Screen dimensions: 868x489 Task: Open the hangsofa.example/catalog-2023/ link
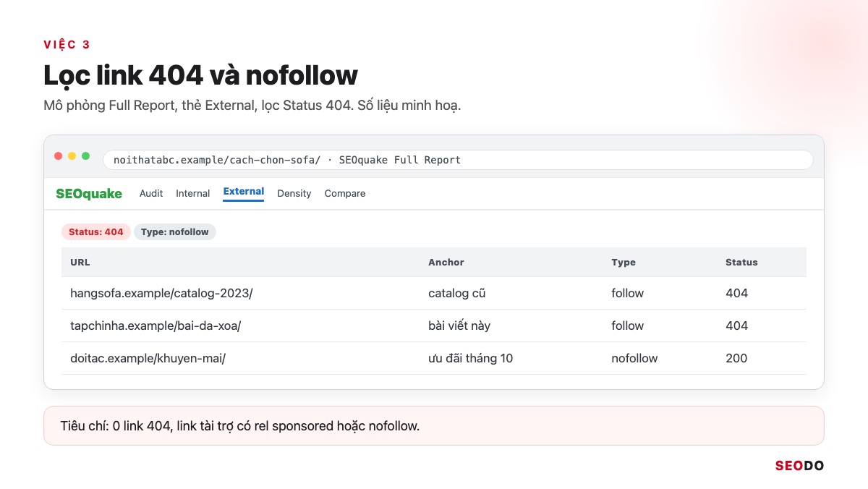point(161,293)
